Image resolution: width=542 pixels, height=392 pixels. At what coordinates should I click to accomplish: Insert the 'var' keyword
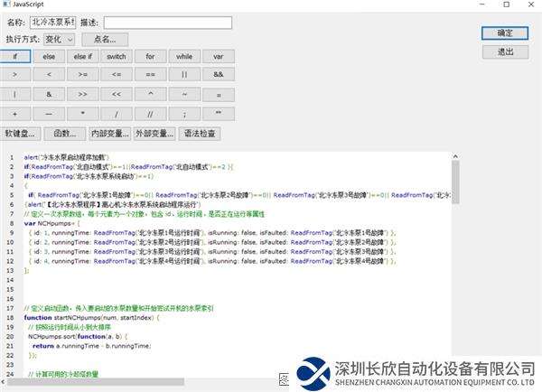tap(218, 56)
